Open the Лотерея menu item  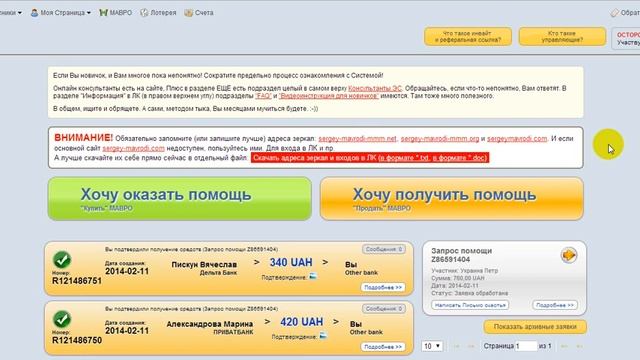(163, 13)
